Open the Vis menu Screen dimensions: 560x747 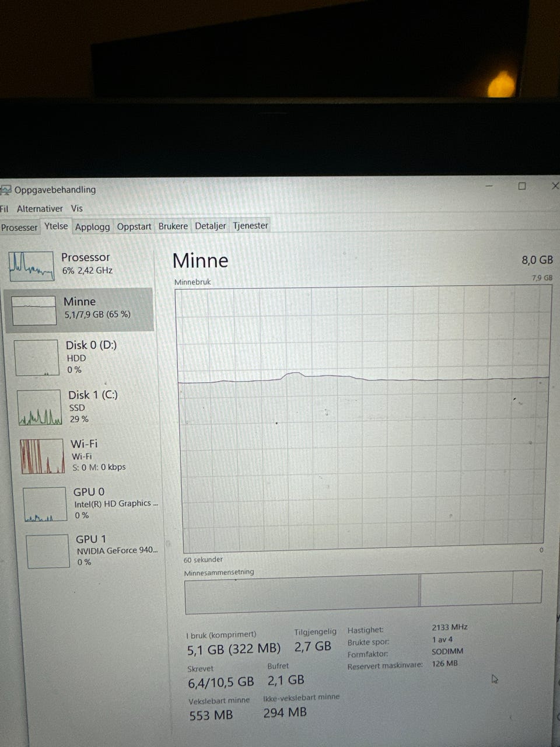click(77, 208)
